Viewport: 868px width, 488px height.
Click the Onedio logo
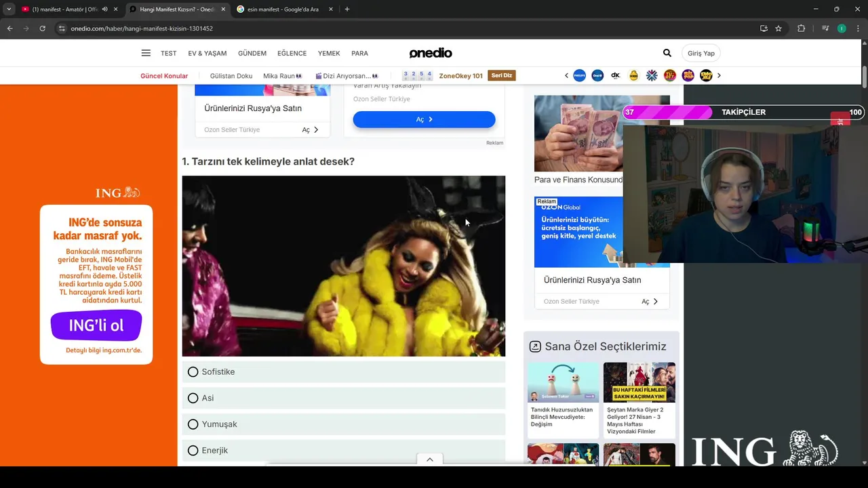tap(431, 53)
